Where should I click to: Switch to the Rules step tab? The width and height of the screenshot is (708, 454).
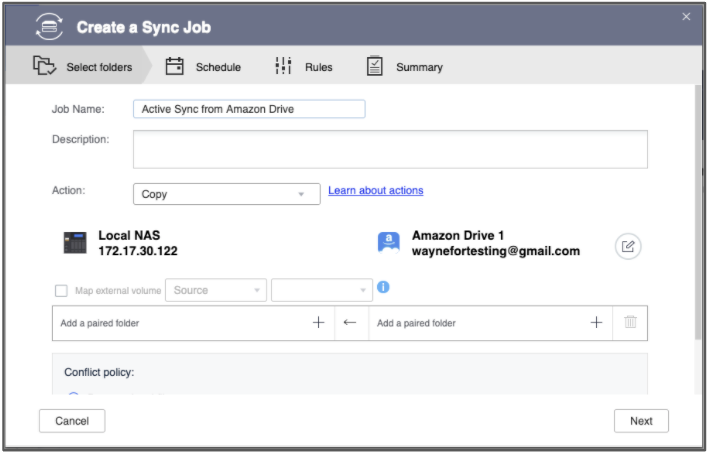point(304,67)
